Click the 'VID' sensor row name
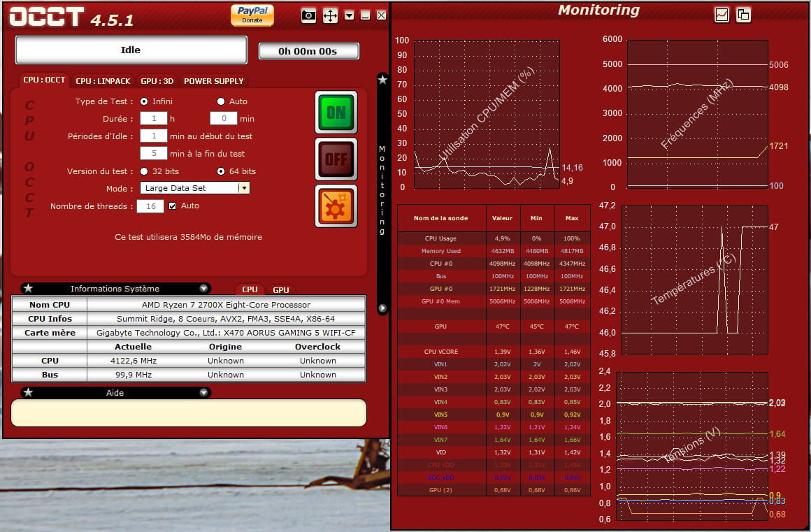Screen dimensions: 811x532 coord(440,452)
